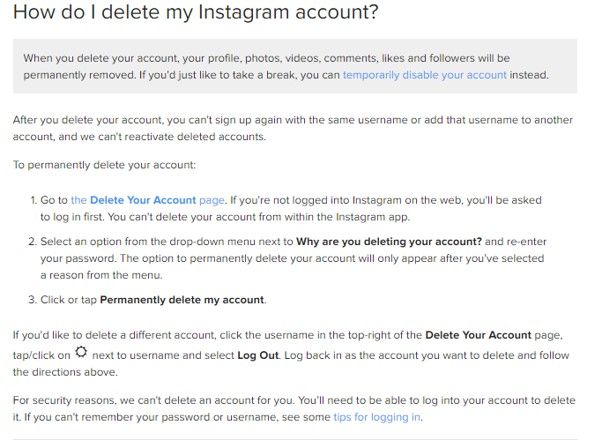Select list number 1 before 'Go to'
The height and width of the screenshot is (440, 602).
pyautogui.click(x=34, y=200)
